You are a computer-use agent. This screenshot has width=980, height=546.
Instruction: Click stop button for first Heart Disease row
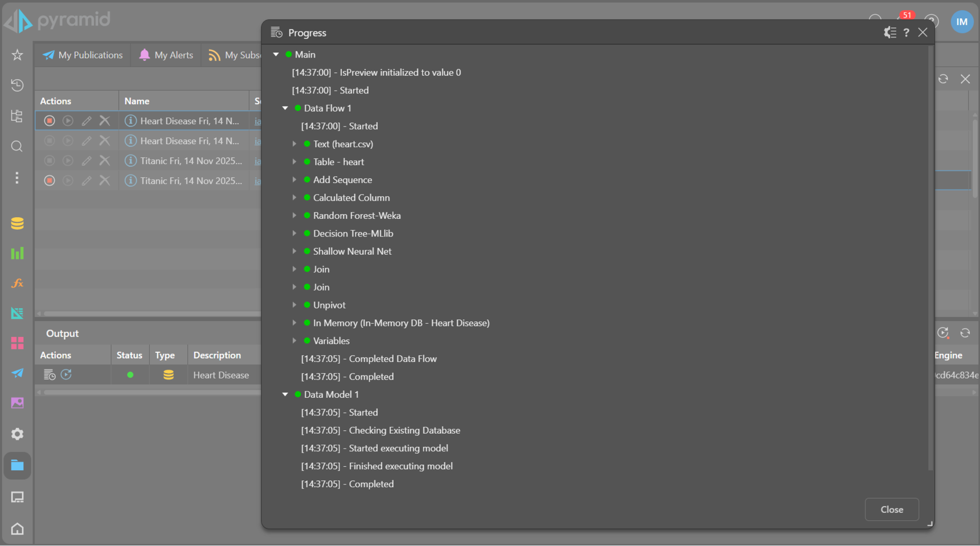point(50,121)
